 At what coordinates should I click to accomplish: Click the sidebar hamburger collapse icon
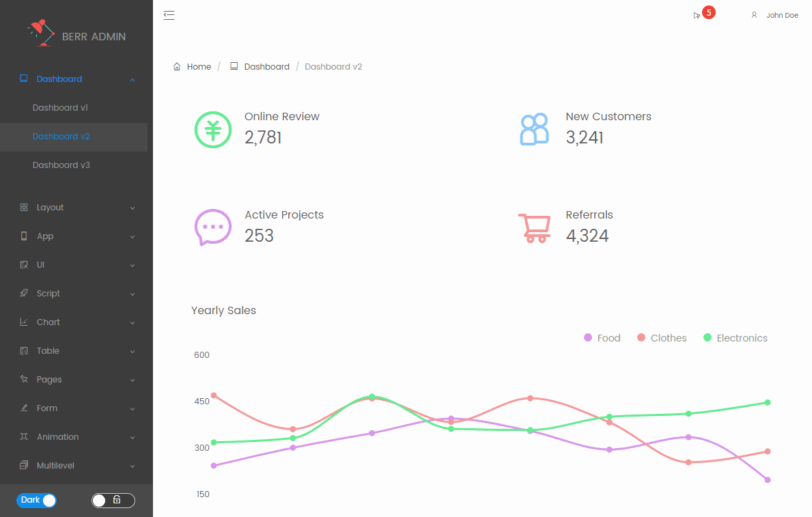(169, 14)
